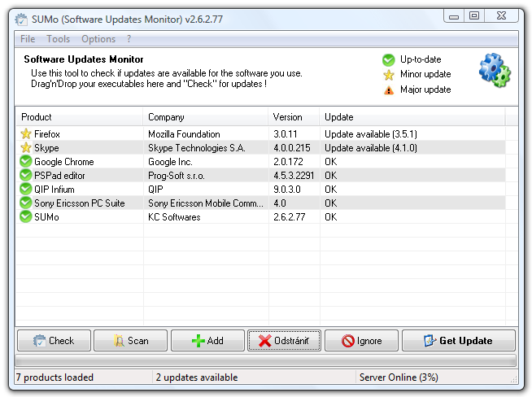The width and height of the screenshot is (532, 397).
Task: Click the Ignore button
Action: tap(361, 340)
